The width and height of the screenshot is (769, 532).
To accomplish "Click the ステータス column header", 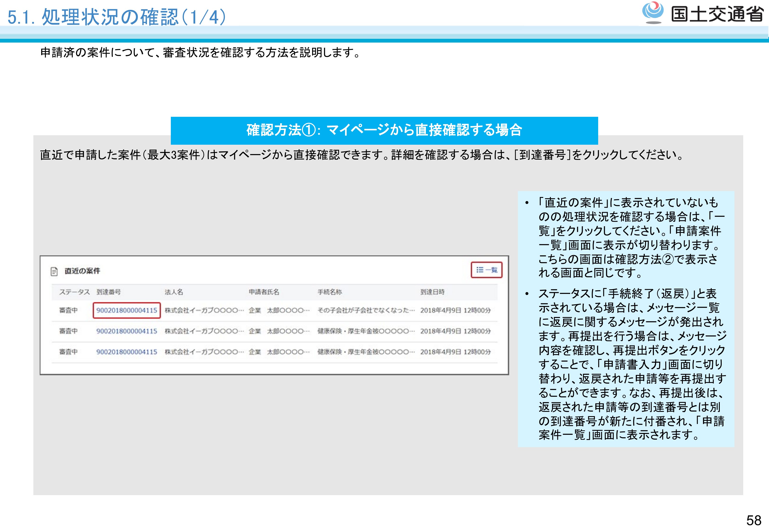I will [x=74, y=292].
